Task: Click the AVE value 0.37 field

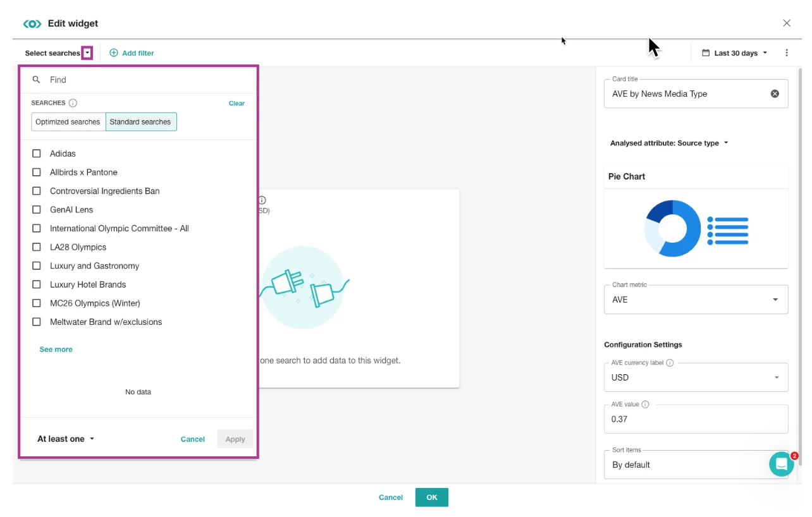Action: click(x=696, y=419)
